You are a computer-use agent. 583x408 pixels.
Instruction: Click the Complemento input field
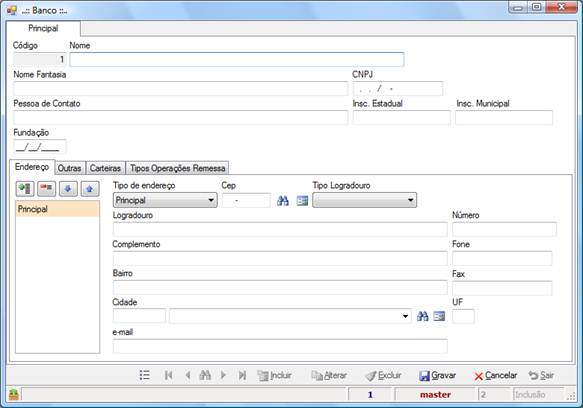(280, 258)
